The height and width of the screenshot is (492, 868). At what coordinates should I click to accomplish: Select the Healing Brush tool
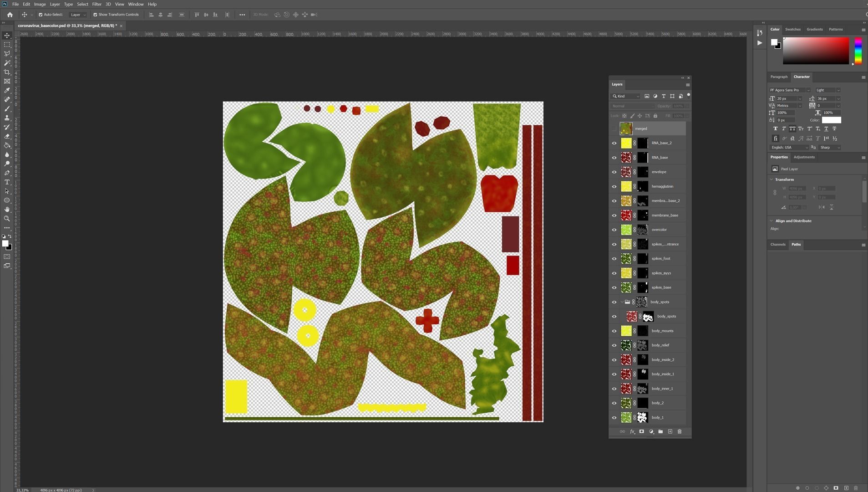click(x=7, y=99)
